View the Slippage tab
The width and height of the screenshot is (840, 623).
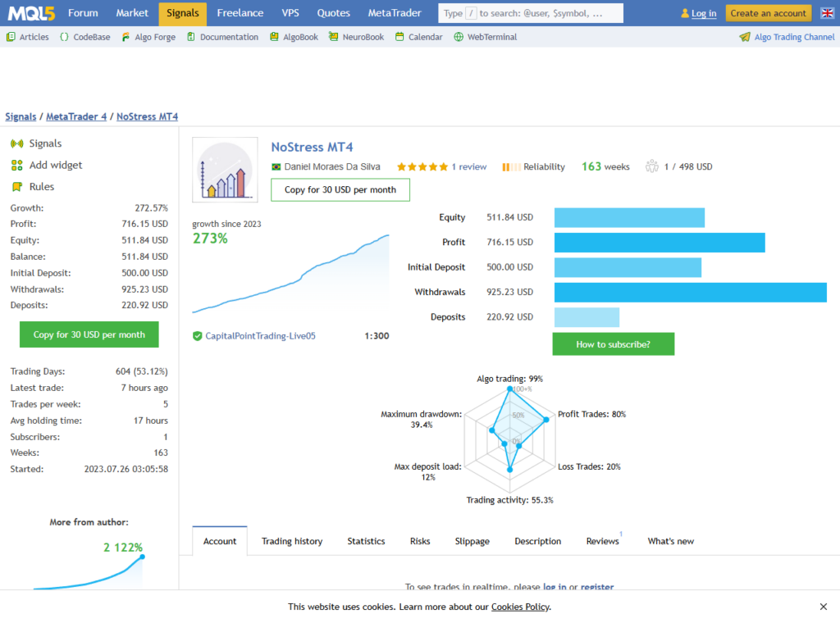[472, 541]
